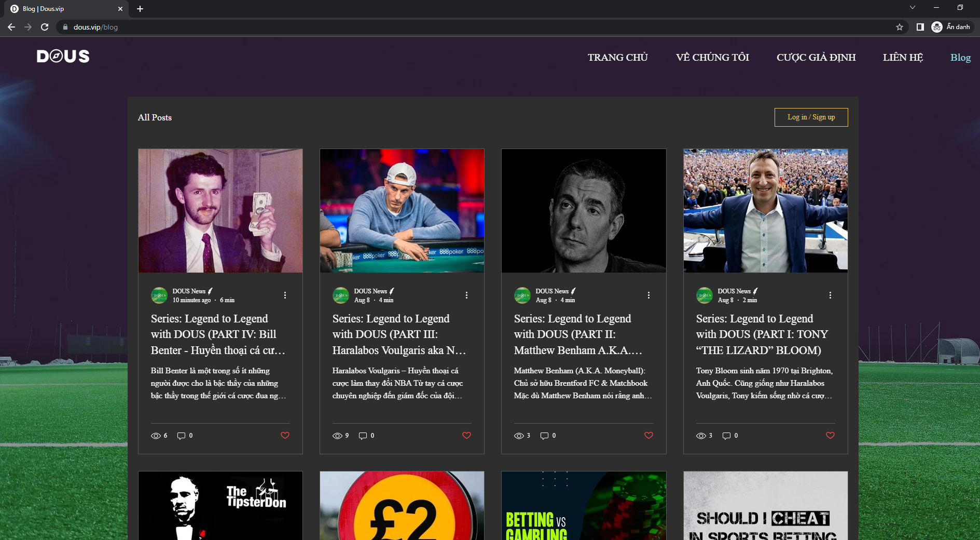Open the poker player photo thumbnail
The image size is (980, 540).
tap(402, 211)
